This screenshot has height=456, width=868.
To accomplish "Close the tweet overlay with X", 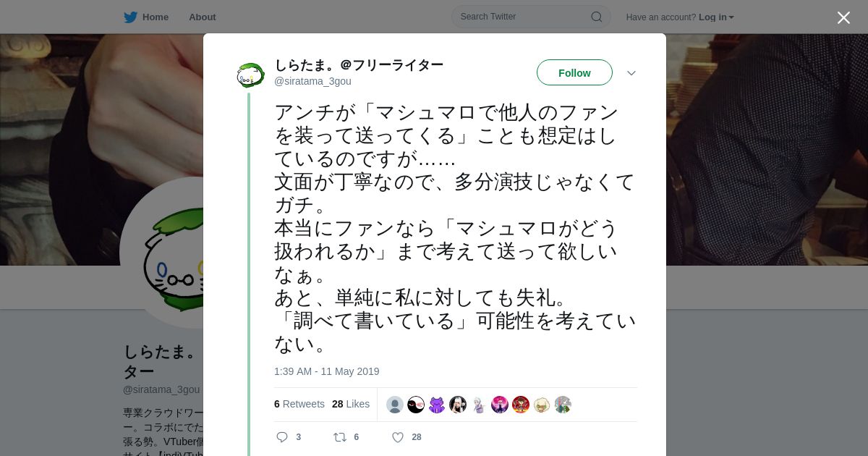I will [843, 17].
